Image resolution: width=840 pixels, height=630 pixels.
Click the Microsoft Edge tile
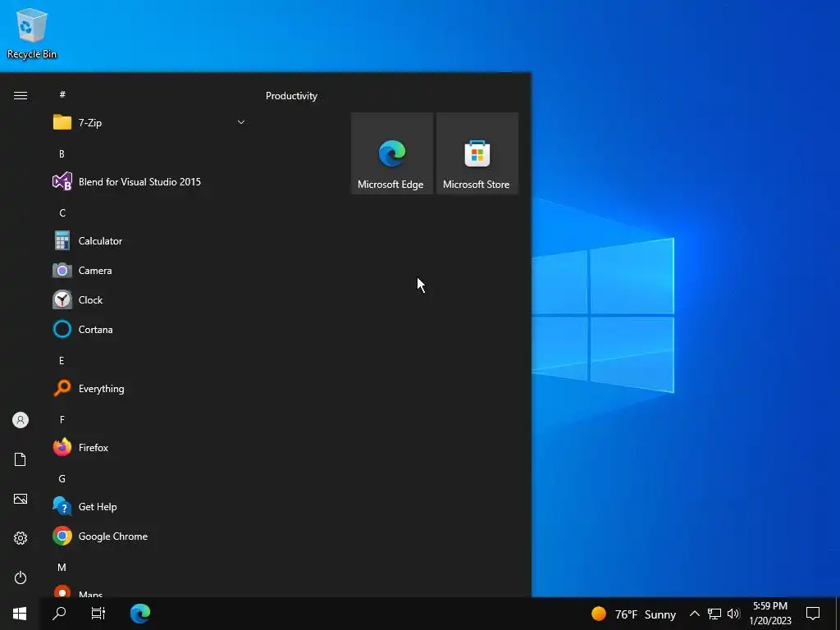pos(391,153)
